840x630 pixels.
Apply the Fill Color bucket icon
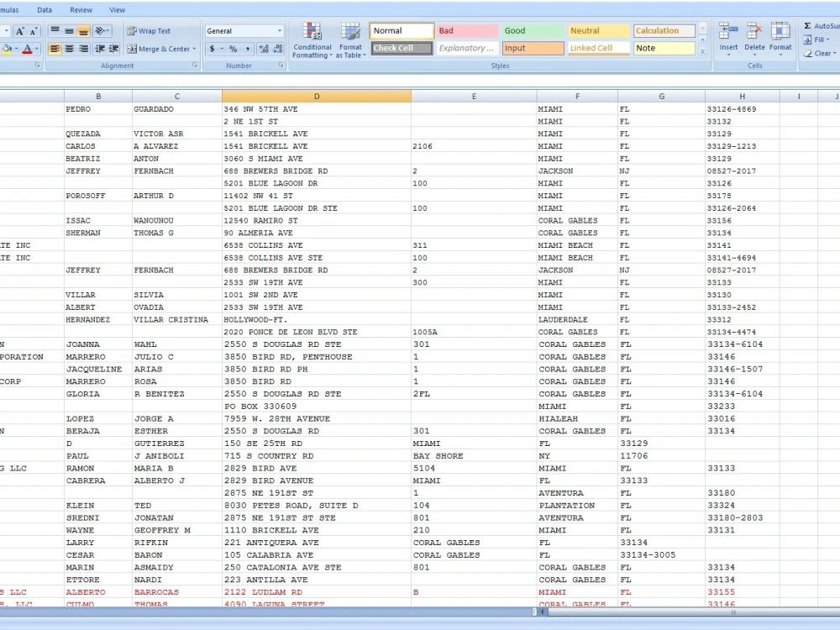pyautogui.click(x=7, y=49)
